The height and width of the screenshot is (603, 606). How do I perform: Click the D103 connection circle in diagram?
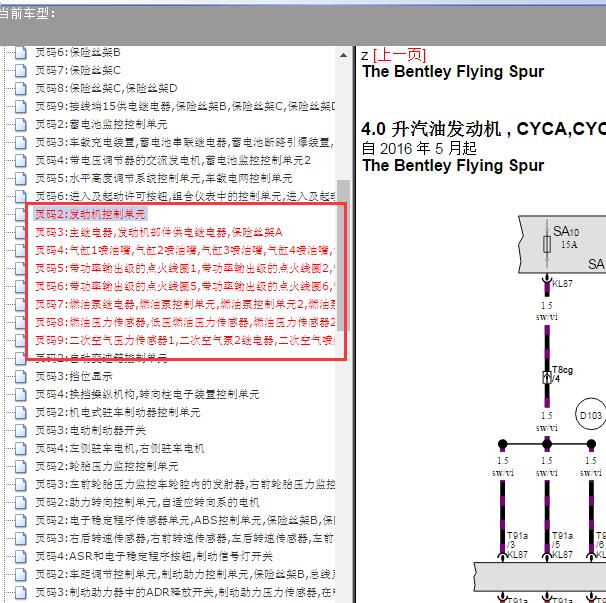pos(591,415)
